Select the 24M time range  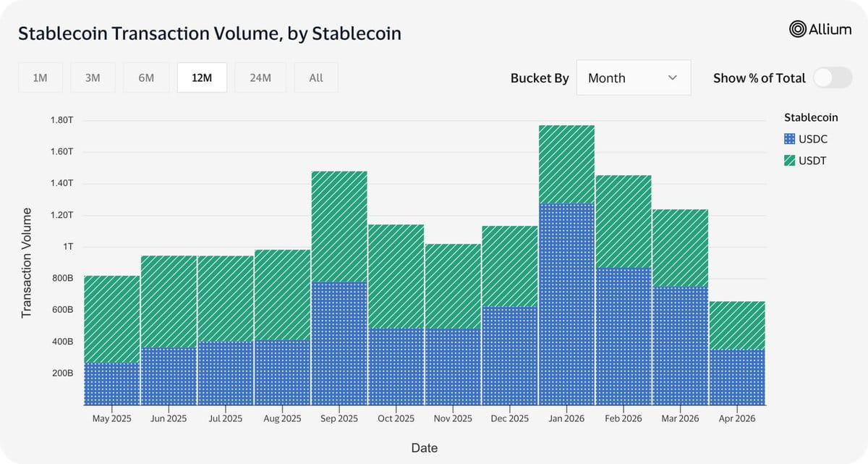[260, 77]
